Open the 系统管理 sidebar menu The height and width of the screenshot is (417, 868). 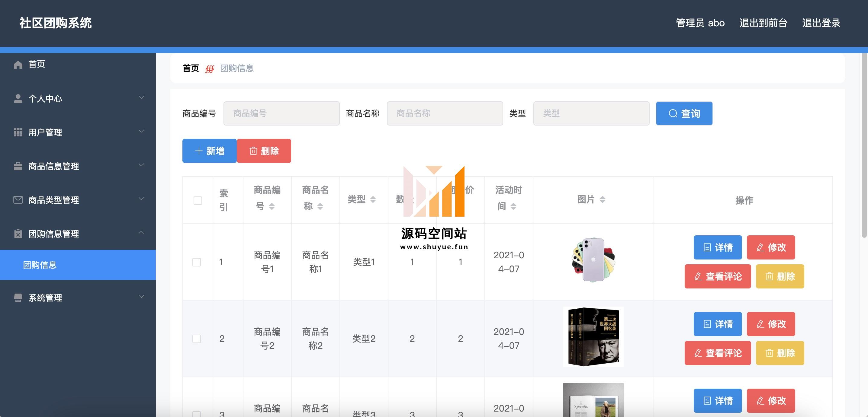pyautogui.click(x=78, y=298)
